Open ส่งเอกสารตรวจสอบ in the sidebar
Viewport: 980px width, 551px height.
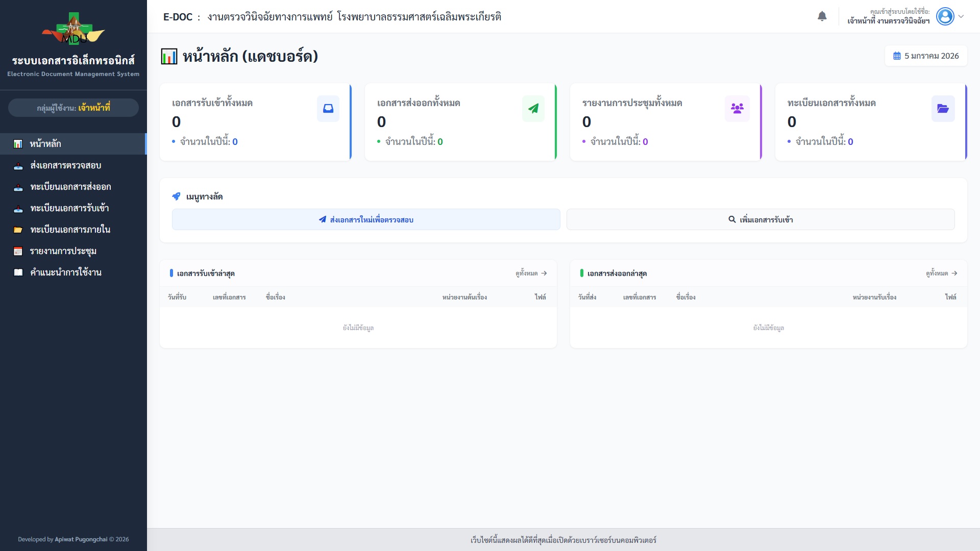[65, 165]
